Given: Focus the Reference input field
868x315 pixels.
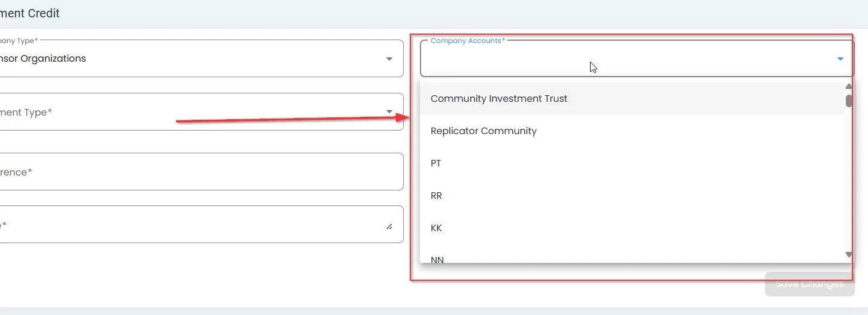Looking at the screenshot, I should pyautogui.click(x=198, y=172).
